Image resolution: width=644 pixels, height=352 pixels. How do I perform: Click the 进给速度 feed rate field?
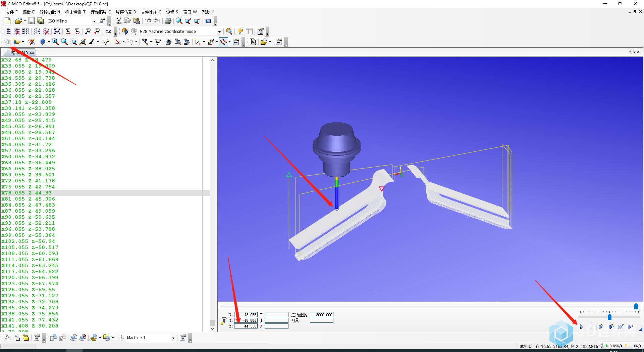(x=321, y=315)
